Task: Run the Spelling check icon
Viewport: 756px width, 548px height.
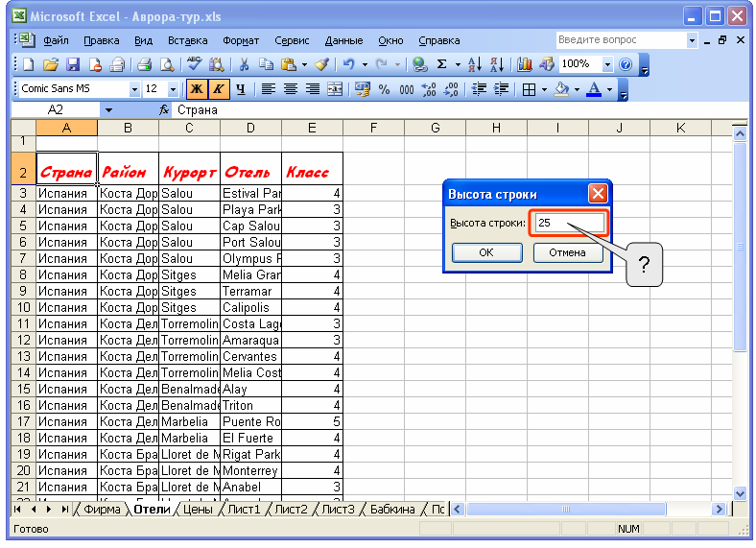Action: [x=195, y=64]
